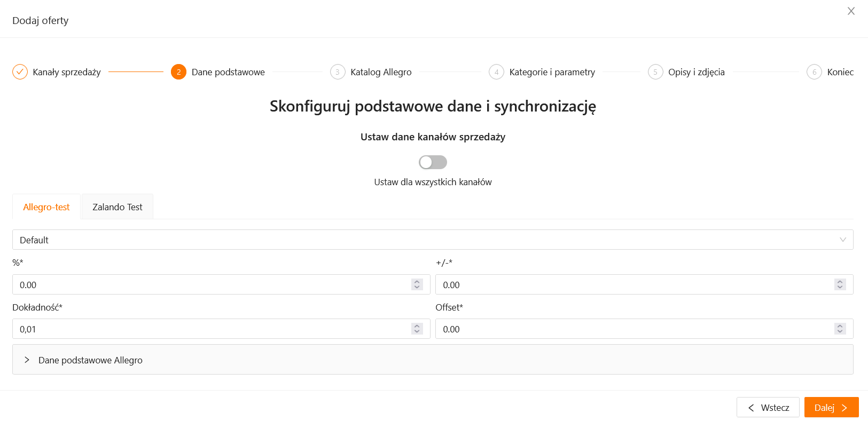Viewport: 868px width, 421px height.
Task: Click the step 5 Opisy i zdjęcia circle
Action: (x=655, y=72)
